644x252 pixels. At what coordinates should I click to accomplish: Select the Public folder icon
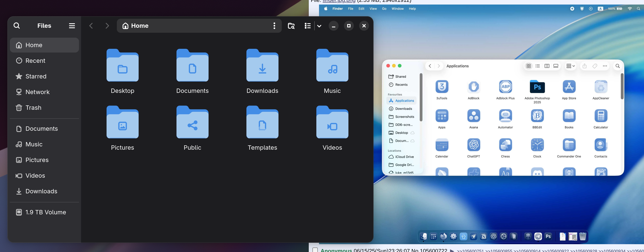click(193, 122)
